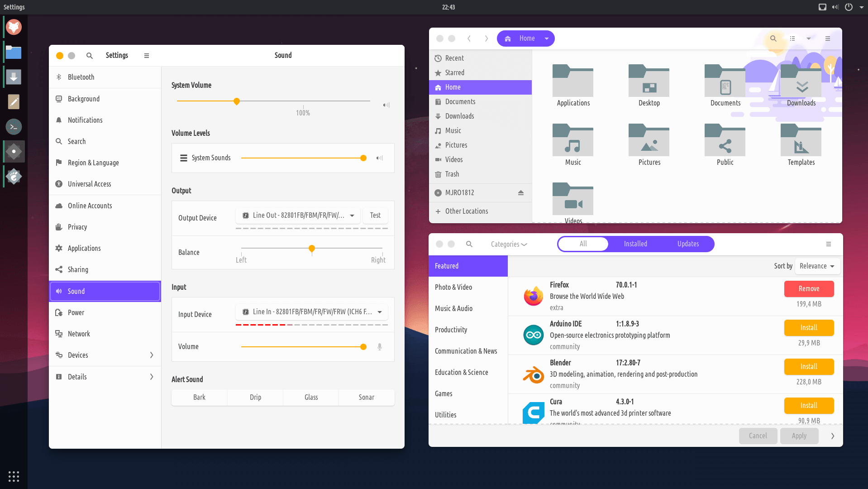Eject the MJRO1812 drive
This screenshot has width=868, height=489.
(520, 193)
